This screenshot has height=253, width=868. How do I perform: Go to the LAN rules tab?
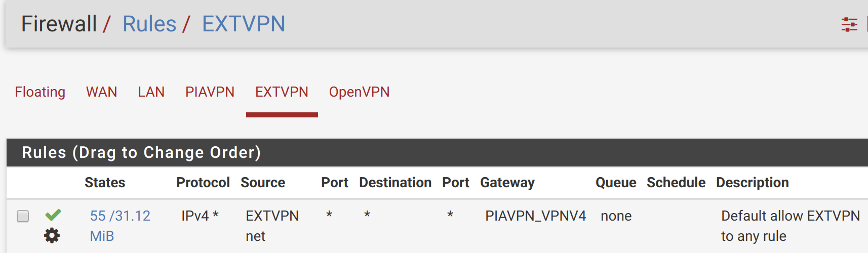(151, 92)
